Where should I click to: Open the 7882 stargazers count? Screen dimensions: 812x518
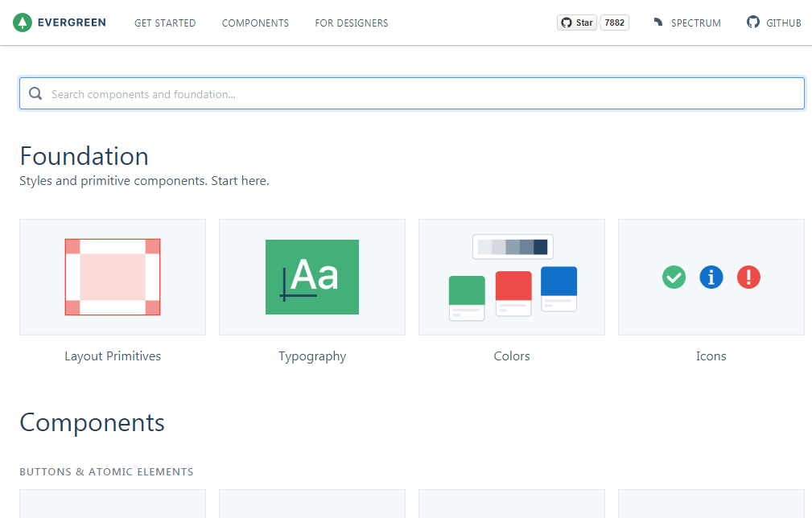pos(615,23)
